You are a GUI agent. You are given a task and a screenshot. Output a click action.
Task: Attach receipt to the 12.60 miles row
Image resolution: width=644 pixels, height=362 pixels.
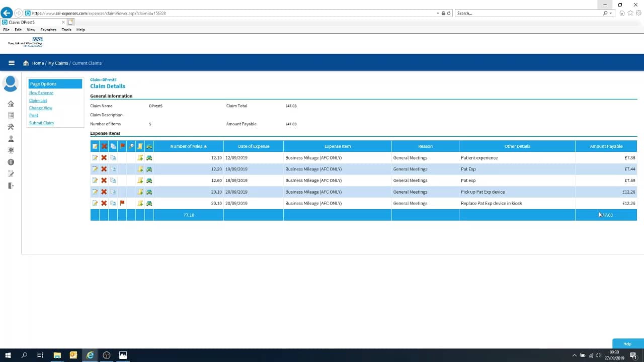140,180
